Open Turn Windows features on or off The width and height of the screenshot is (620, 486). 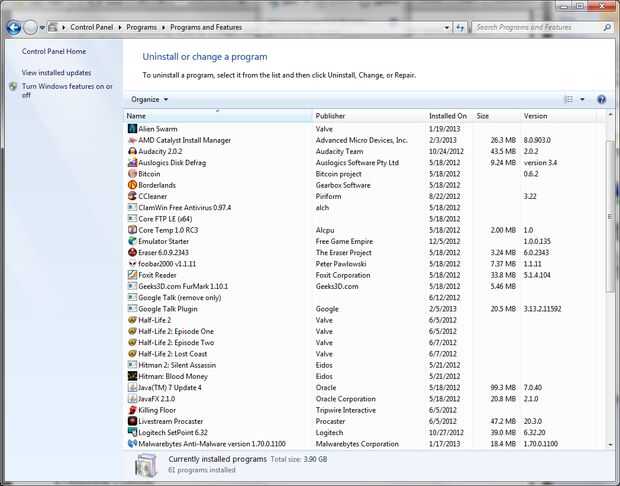67,91
